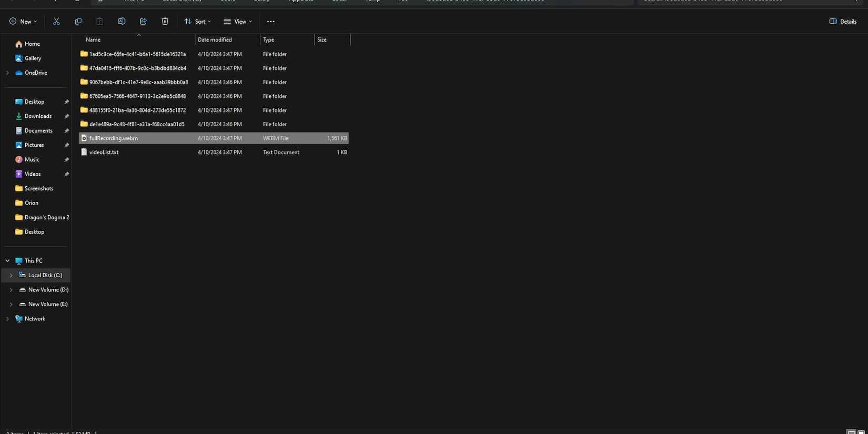Open Documents in quick access
Screen dimensions: 868x434
38,130
